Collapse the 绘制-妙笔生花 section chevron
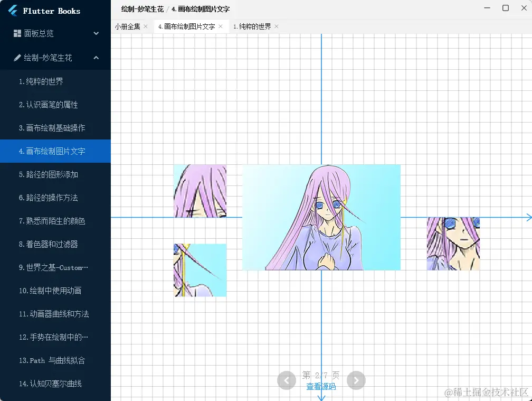 click(96, 58)
